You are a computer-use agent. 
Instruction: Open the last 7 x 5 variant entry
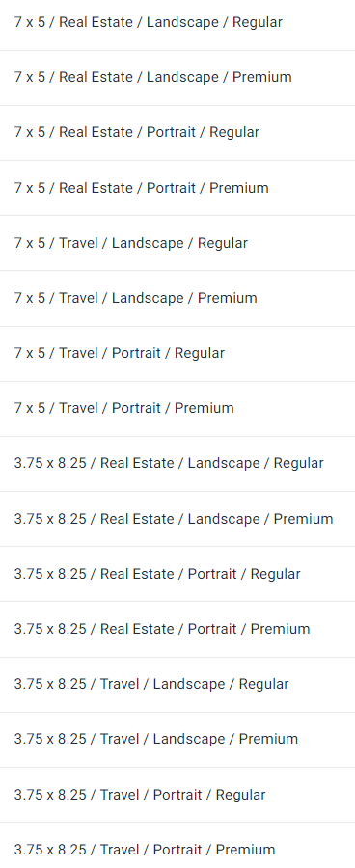tap(177, 409)
